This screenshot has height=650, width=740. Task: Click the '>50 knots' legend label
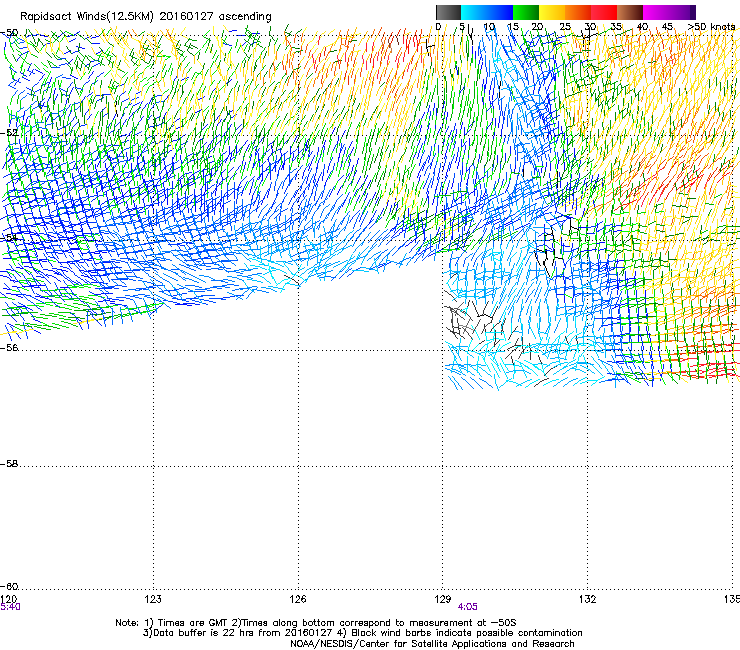[x=711, y=27]
